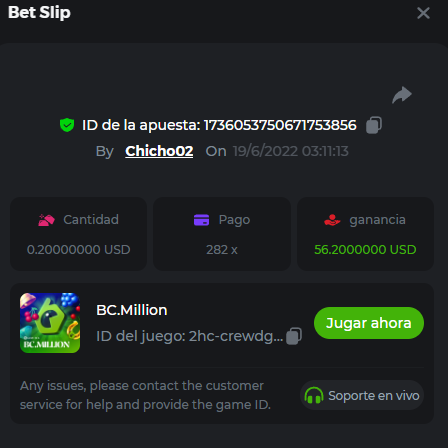Viewport: 448px width, 448px height.
Task: Click the green verified shield icon
Action: (x=67, y=125)
